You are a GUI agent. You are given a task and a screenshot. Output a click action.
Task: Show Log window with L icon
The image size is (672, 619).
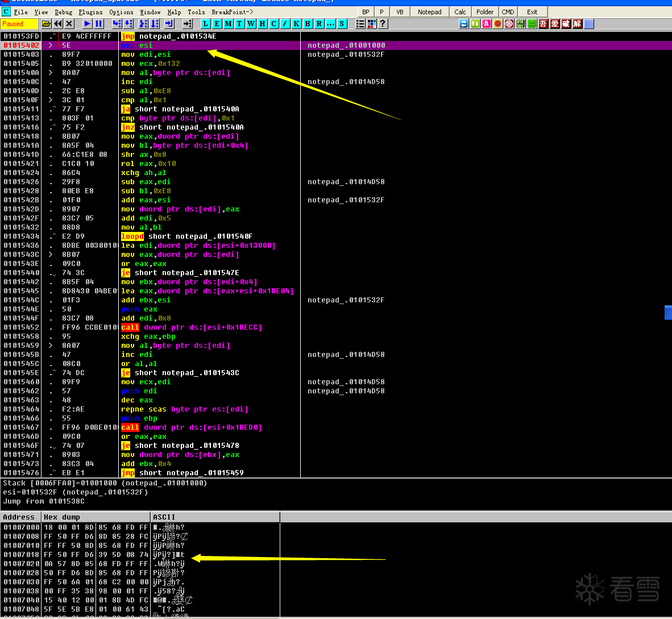(206, 24)
